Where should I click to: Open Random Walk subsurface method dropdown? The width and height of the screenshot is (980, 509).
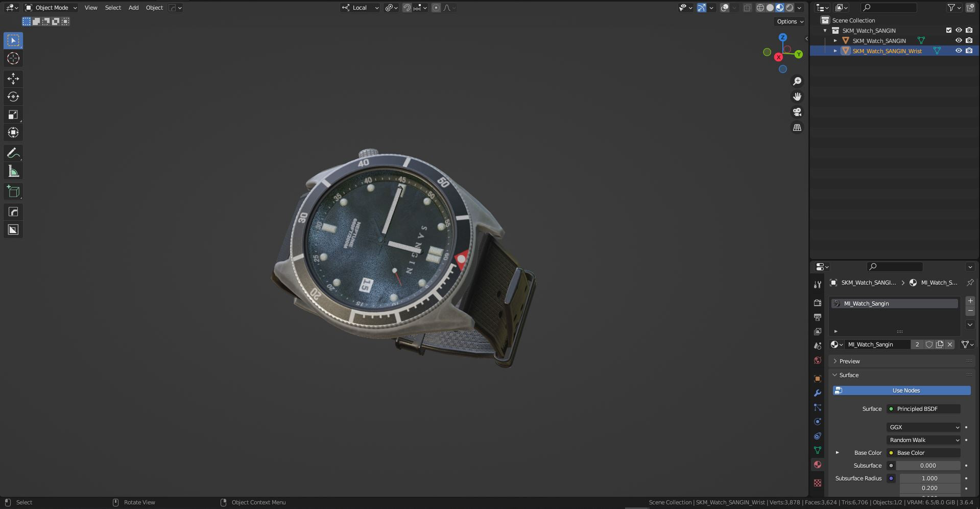[924, 440]
